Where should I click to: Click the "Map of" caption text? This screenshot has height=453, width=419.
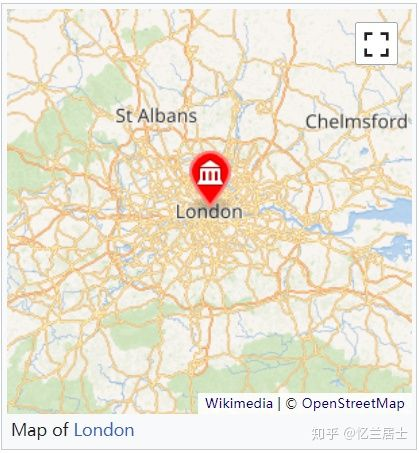40,430
